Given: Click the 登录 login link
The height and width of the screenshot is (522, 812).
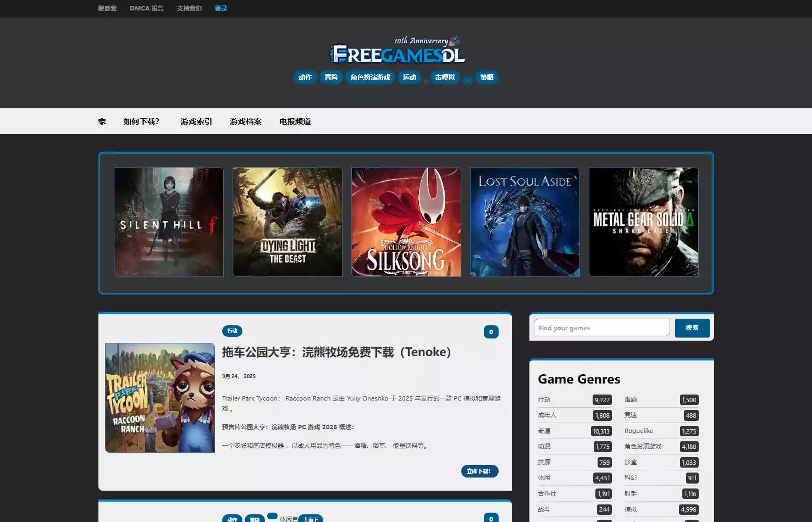Looking at the screenshot, I should pyautogui.click(x=221, y=8).
